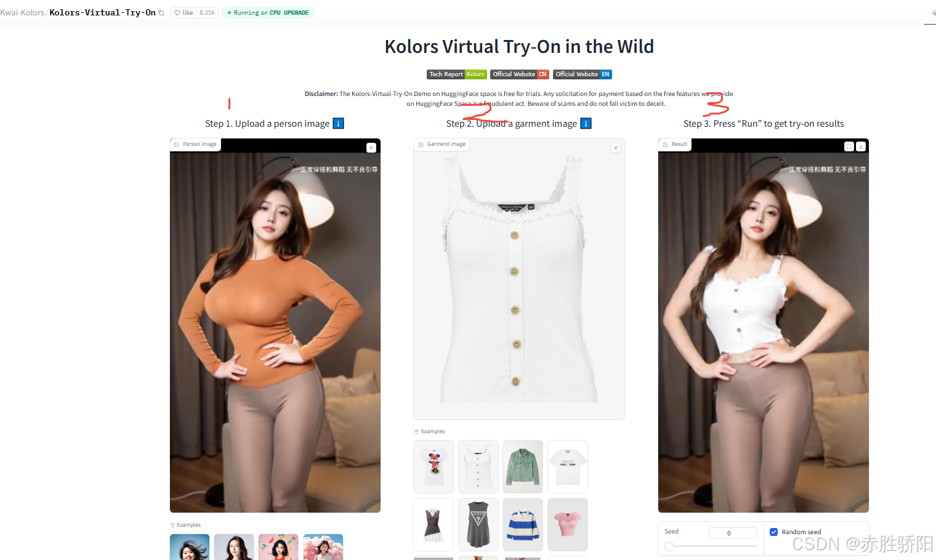This screenshot has width=936, height=560.
Task: Open the Kwai-Kolors organization link
Action: click(x=22, y=12)
